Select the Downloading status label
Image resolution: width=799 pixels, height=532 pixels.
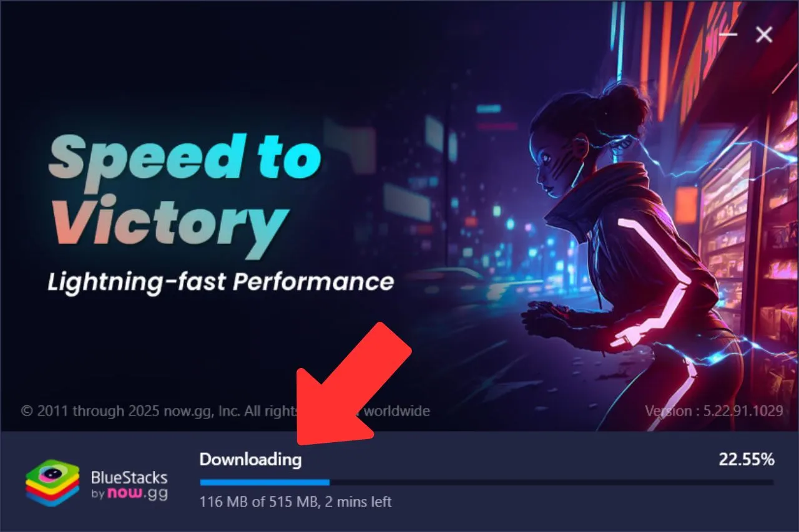tap(250, 460)
